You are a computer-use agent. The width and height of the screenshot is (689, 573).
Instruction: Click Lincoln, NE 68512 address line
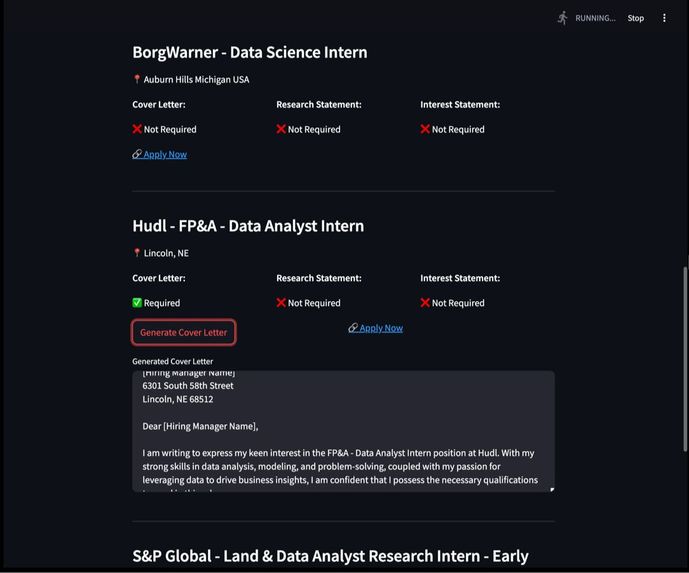pyautogui.click(x=178, y=399)
